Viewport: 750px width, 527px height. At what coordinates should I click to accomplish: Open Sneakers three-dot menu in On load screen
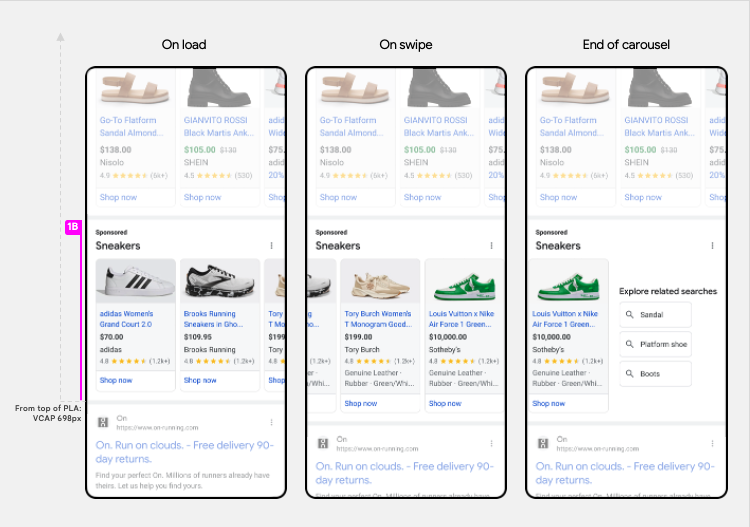click(271, 246)
